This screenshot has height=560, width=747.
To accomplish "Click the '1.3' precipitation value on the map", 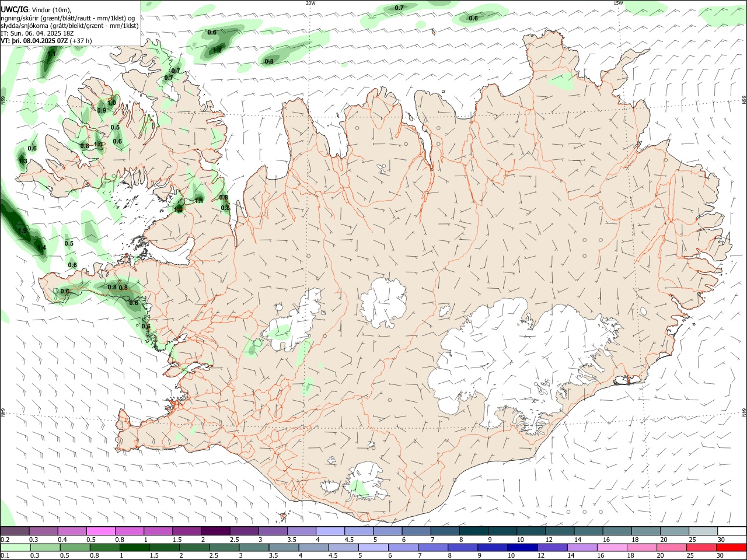I will pyautogui.click(x=23, y=161).
